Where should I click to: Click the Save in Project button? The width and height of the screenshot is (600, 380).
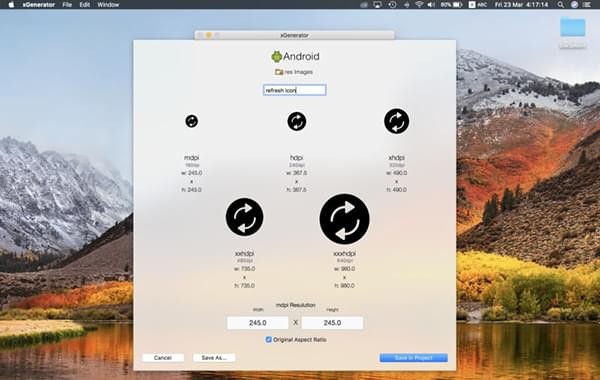click(x=414, y=358)
